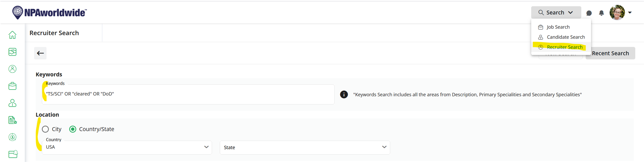
Task: Open the briefcase jobs icon in sidebar
Action: 12,86
